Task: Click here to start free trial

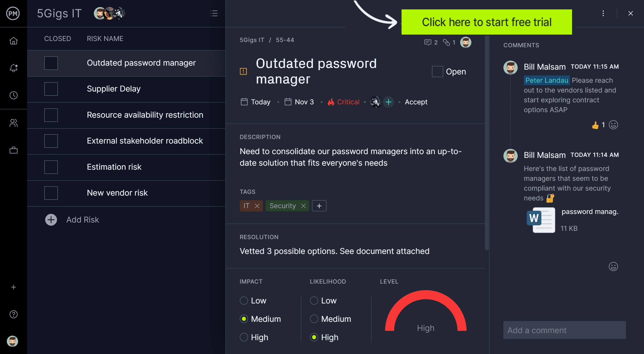Action: point(487,22)
